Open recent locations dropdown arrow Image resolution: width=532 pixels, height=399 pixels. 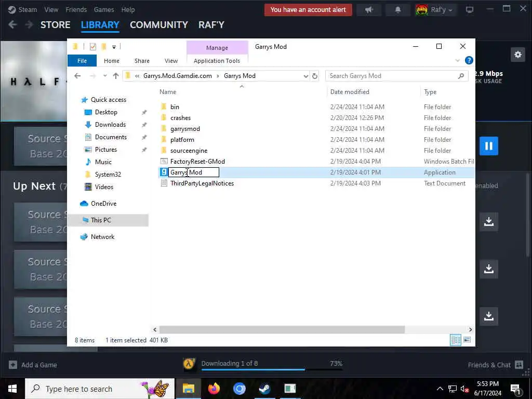point(105,76)
